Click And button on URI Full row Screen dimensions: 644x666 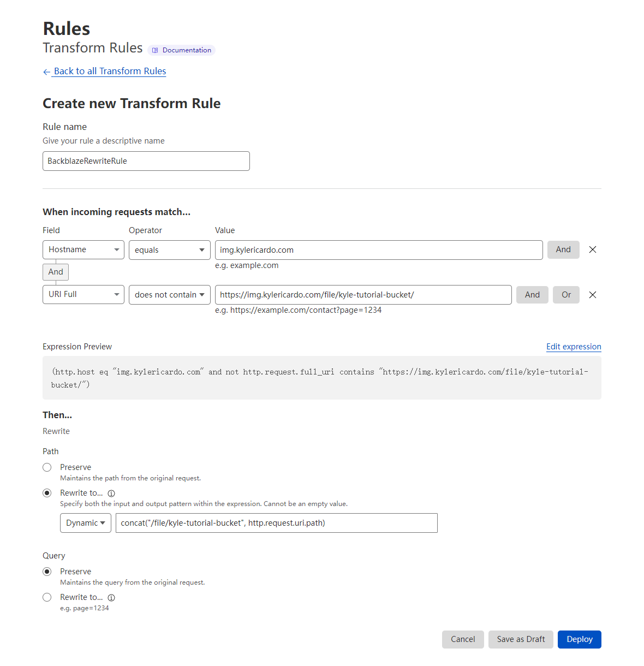click(x=532, y=295)
